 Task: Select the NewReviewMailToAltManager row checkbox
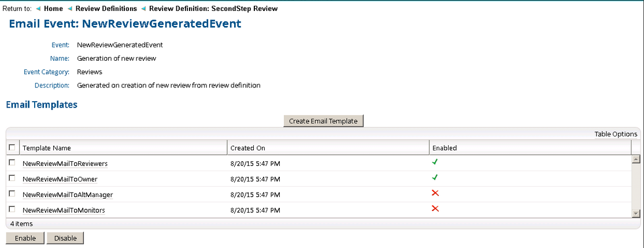click(12, 194)
